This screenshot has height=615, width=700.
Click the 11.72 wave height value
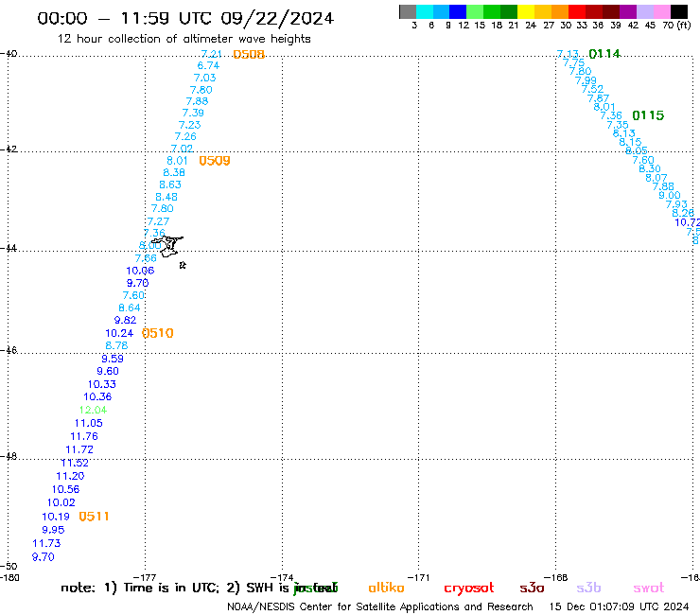click(79, 449)
